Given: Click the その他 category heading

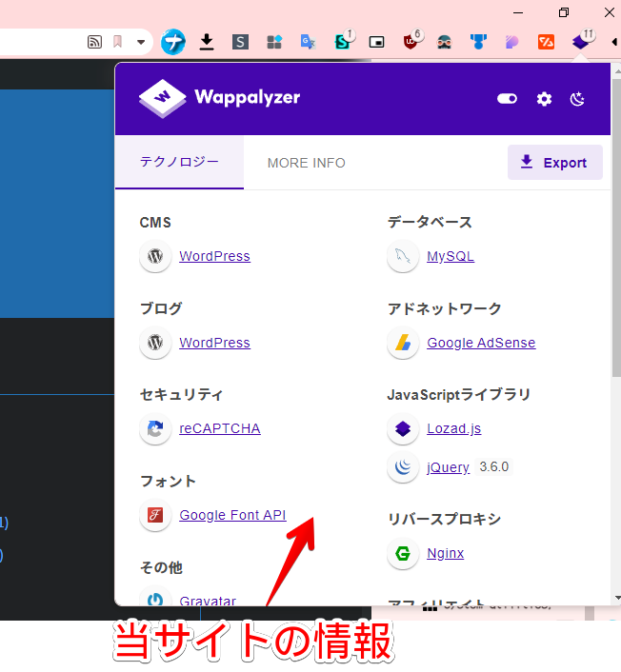Looking at the screenshot, I should tap(162, 567).
